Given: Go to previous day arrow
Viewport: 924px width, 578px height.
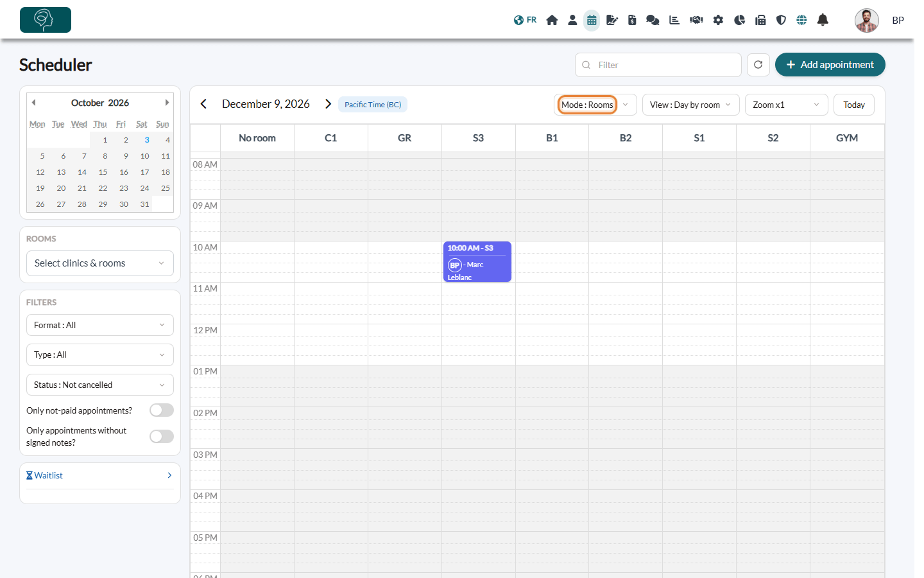Looking at the screenshot, I should 203,104.
